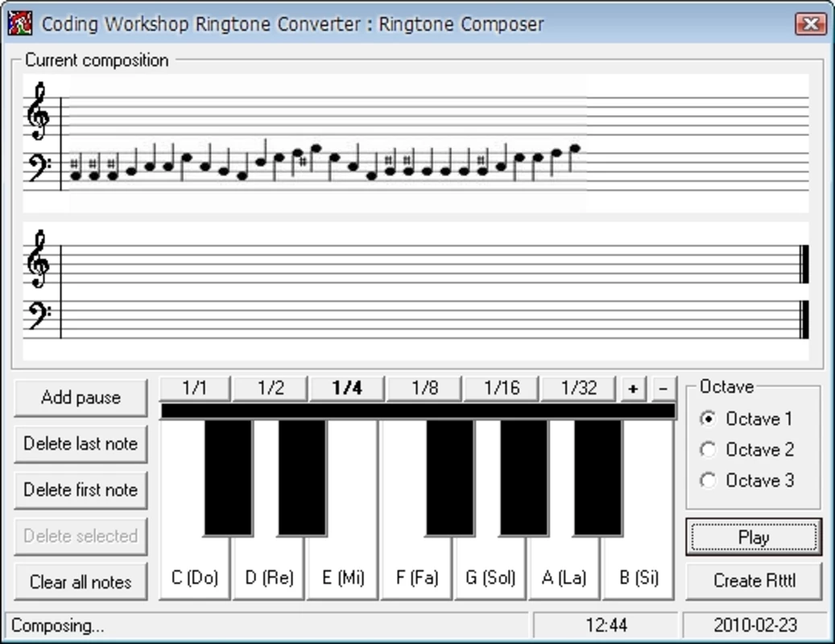The height and width of the screenshot is (644, 835).
Task: Choose eighth note duration 1/8
Action: 424,388
